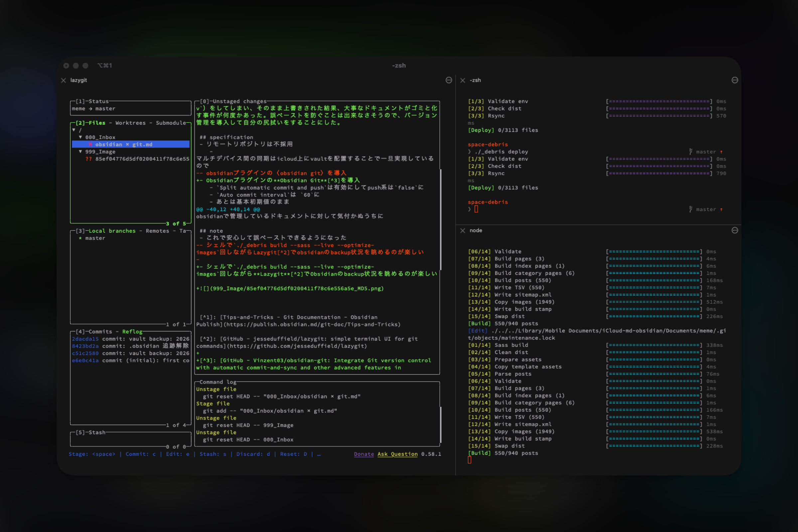Collapse the 999_Image folder
The width and height of the screenshot is (798, 532).
pos(80,152)
